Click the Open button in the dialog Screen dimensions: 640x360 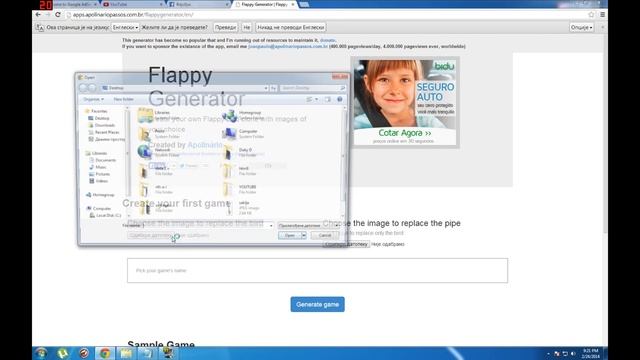289,236
